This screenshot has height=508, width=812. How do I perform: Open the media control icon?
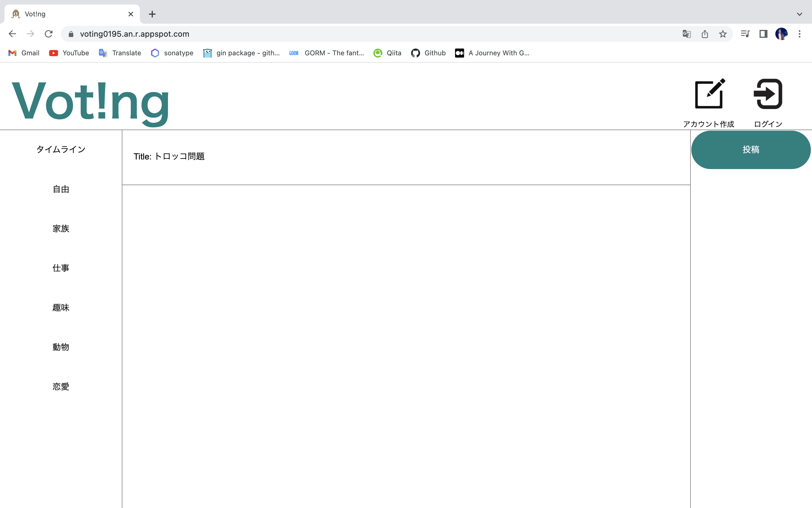[x=745, y=34]
